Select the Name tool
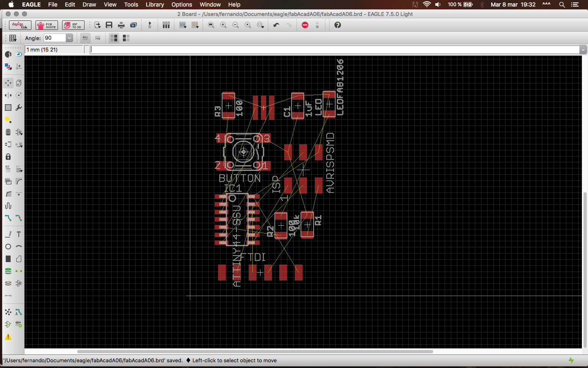 tap(8, 169)
